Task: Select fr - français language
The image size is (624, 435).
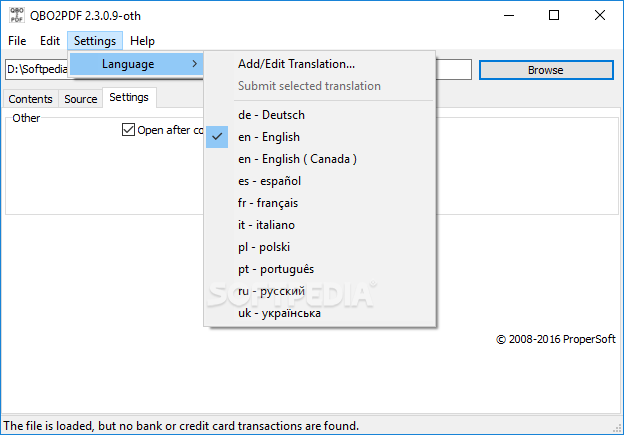Action: 319,203
